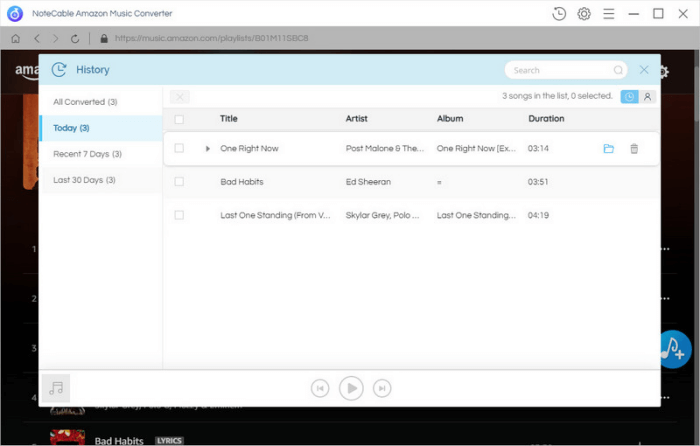Sort by the Artist column header

356,119
